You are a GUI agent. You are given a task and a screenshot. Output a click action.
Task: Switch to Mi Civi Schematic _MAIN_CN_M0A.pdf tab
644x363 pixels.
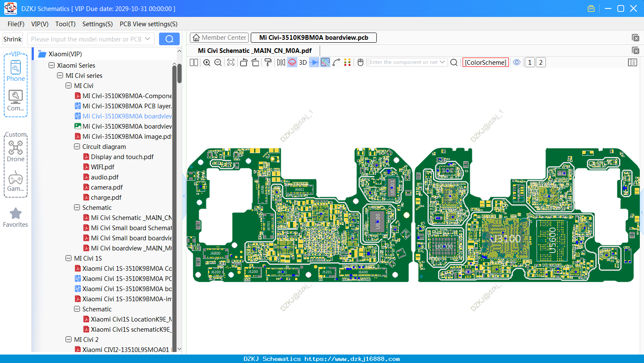coord(255,51)
